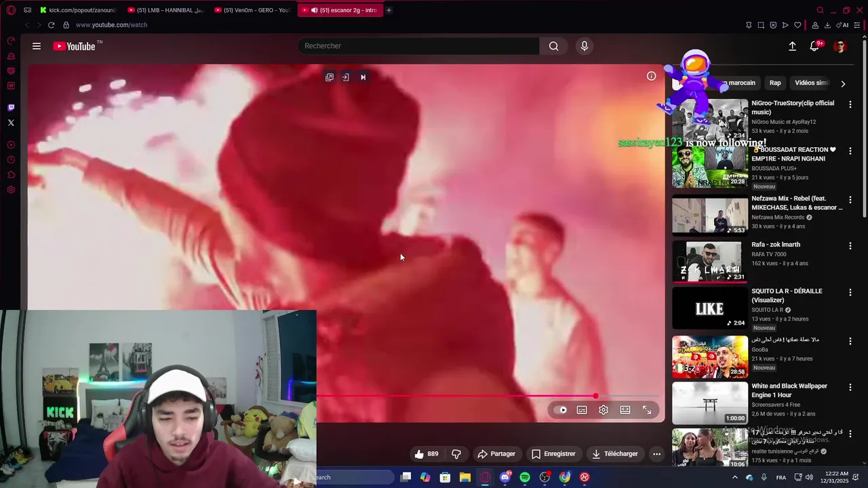Select the Rap filter chip
Viewport: 868px width, 488px height.
(x=775, y=83)
